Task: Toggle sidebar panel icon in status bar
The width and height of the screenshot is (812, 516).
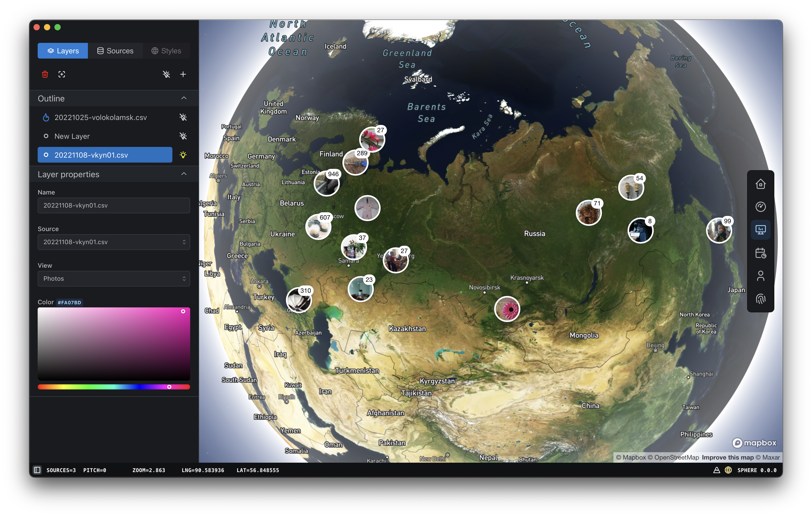Action: click(x=37, y=470)
